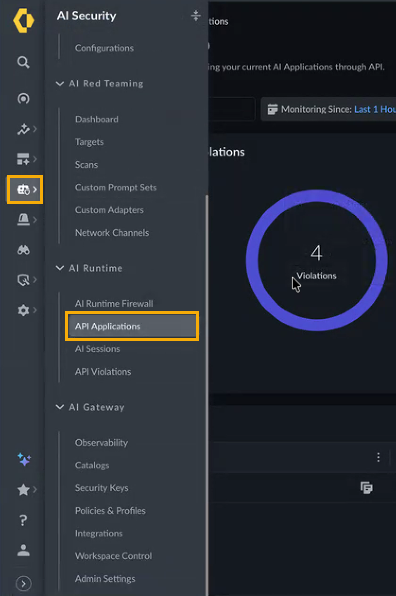Go to Targets page
This screenshot has width=396, height=596.
click(89, 142)
